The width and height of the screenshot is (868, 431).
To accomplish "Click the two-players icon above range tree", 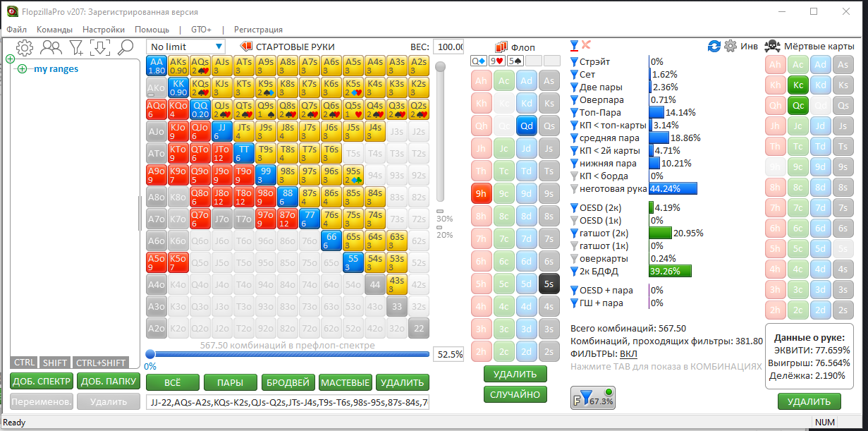I will click(x=51, y=47).
